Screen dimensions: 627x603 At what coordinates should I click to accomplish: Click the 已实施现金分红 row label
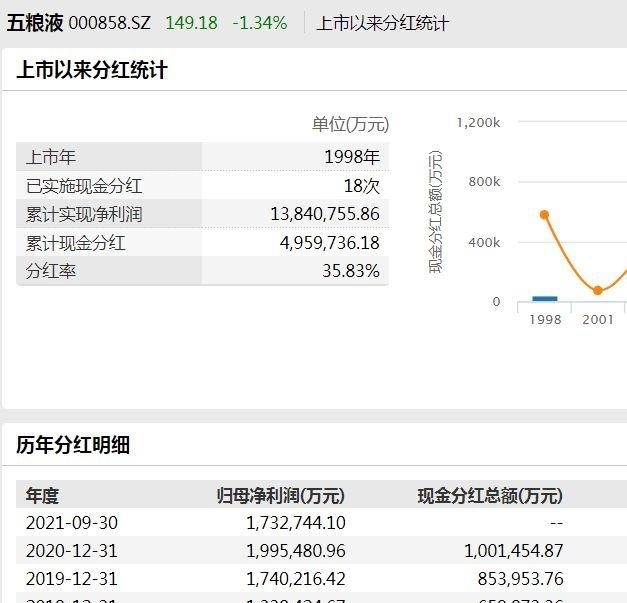[84, 186]
